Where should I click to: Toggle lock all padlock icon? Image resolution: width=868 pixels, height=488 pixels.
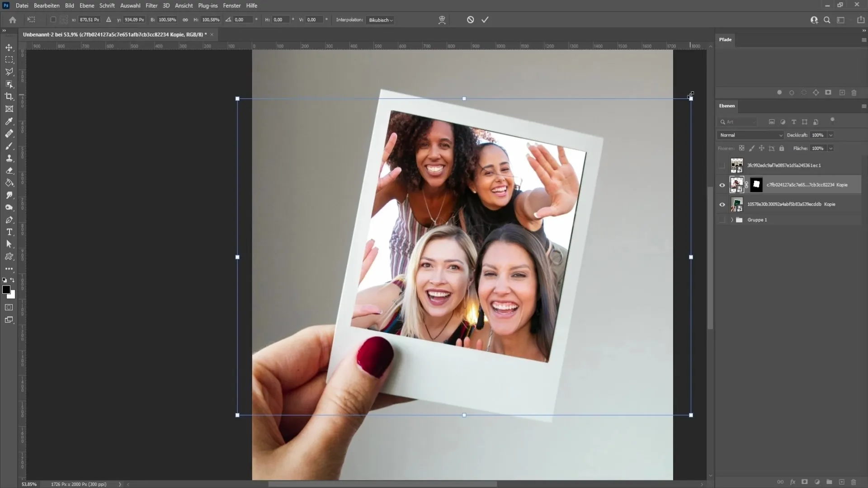coord(782,148)
